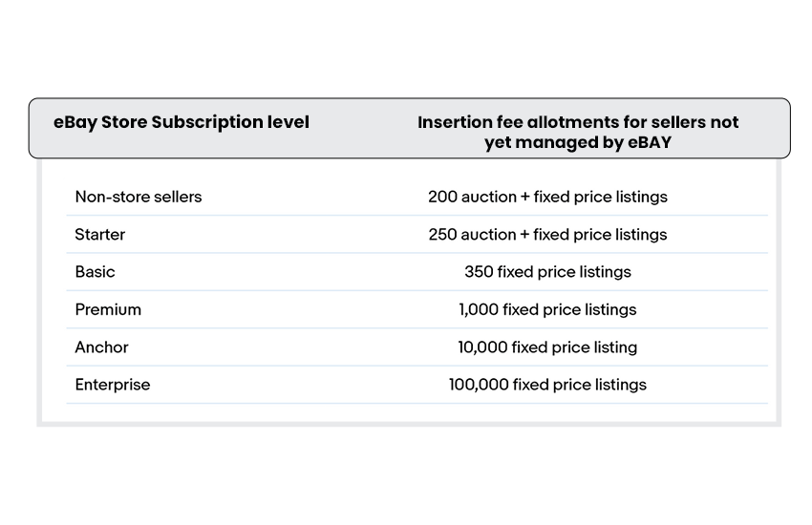Click '1,000 fixed price listings' cell
This screenshot has height=525, width=812.
[547, 310]
